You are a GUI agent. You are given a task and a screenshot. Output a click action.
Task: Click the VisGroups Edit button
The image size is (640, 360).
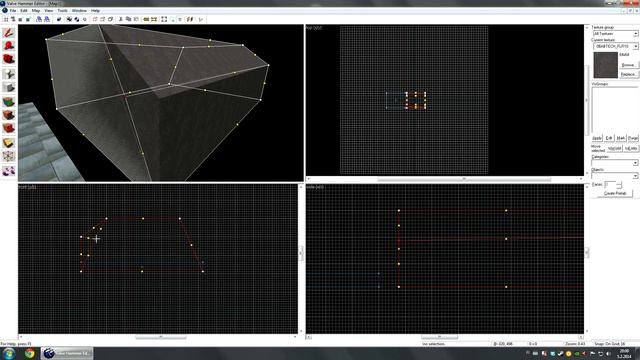pos(609,138)
